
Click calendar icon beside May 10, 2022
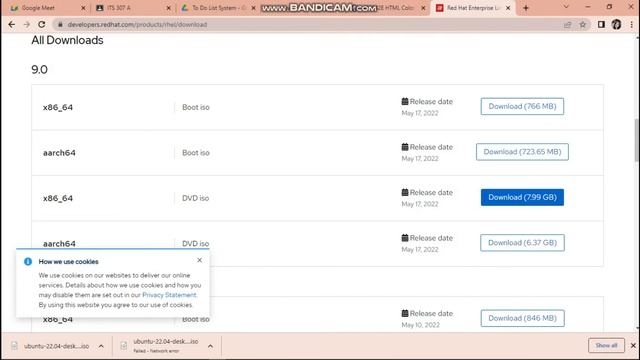click(x=405, y=313)
